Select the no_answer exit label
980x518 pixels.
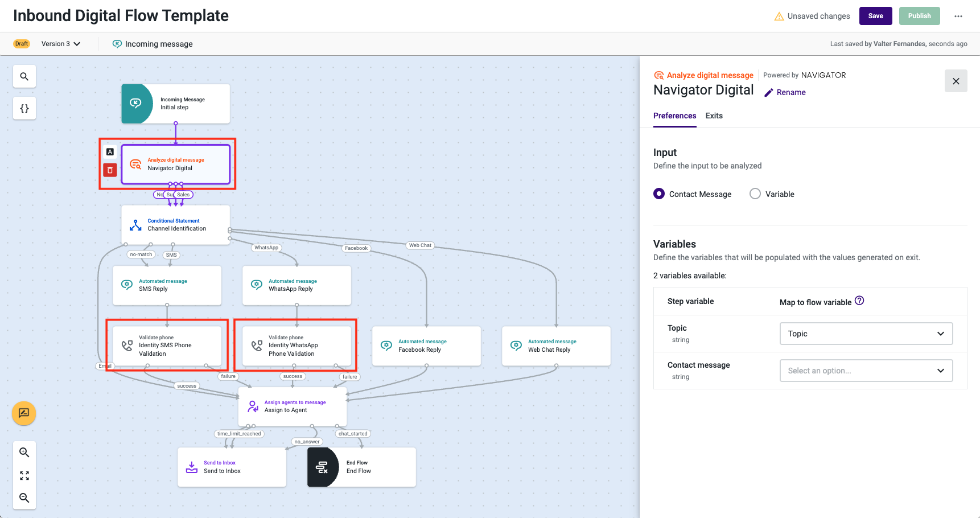pos(307,442)
